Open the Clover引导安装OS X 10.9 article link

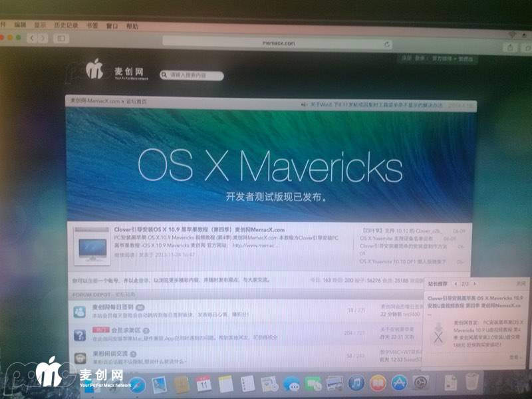(x=199, y=230)
